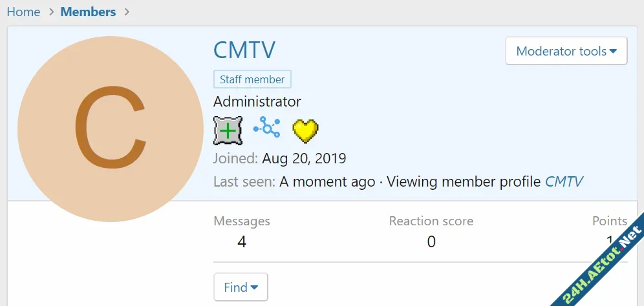Select the Points value
The width and height of the screenshot is (644, 306).
pyautogui.click(x=609, y=241)
